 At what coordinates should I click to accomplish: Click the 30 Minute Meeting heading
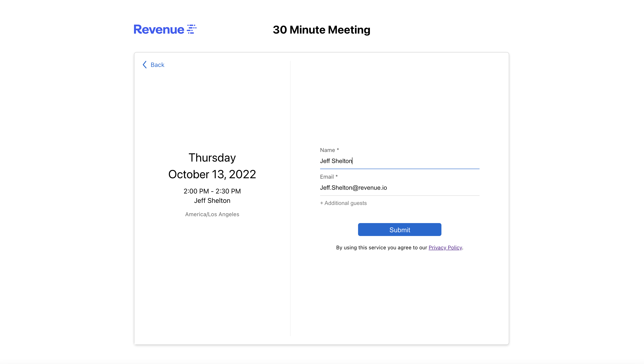tap(321, 30)
